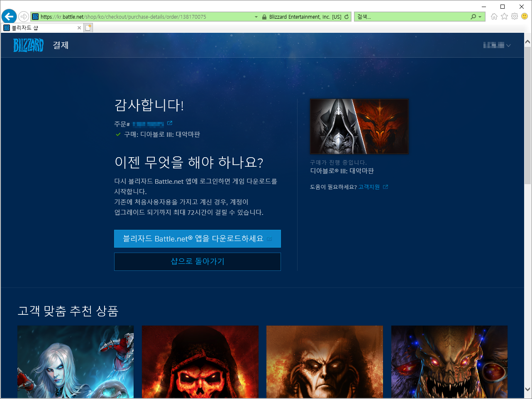
Task: Click the 결제 header text
Action: pos(61,45)
